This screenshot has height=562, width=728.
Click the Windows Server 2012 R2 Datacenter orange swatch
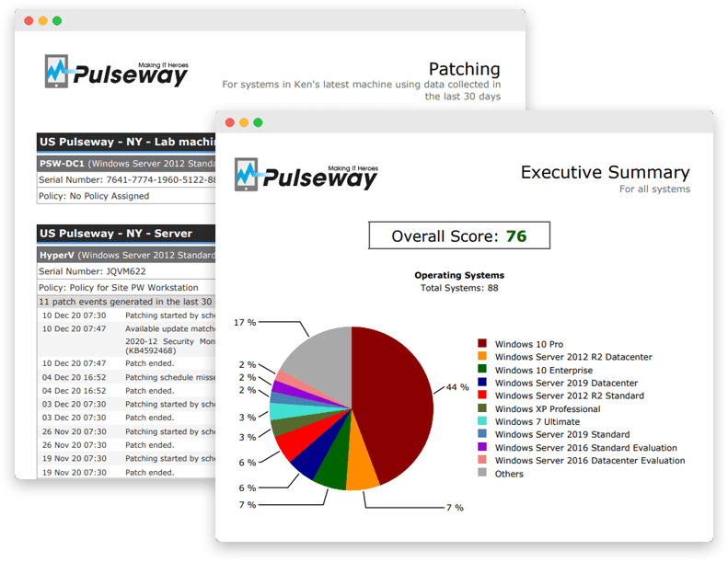pyautogui.click(x=482, y=356)
